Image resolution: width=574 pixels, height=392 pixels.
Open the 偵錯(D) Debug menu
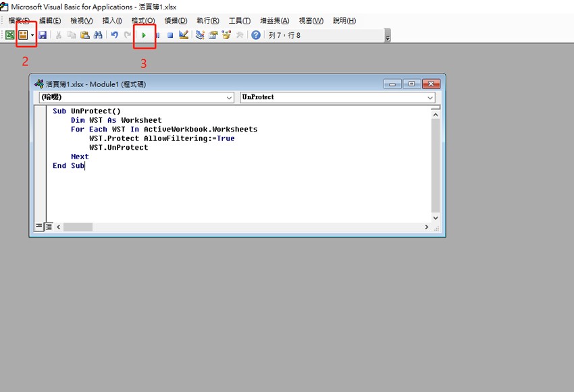tap(176, 21)
